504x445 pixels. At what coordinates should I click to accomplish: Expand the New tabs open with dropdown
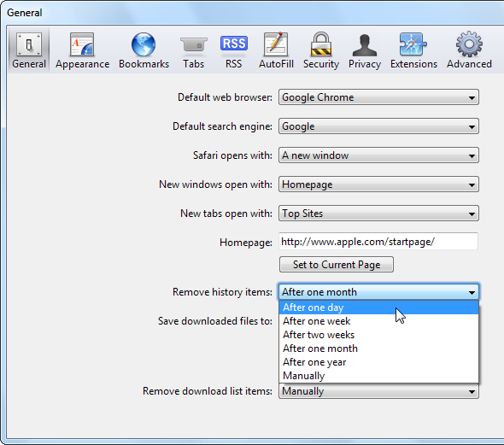pos(378,214)
